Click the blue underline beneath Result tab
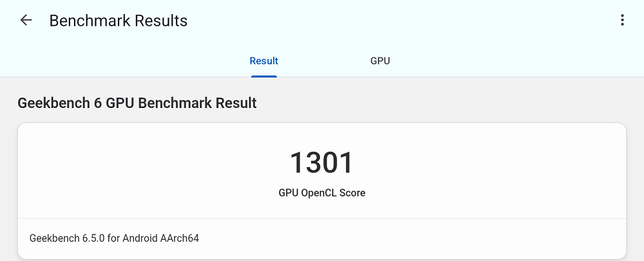Image resolution: width=644 pixels, height=261 pixels. tap(263, 76)
